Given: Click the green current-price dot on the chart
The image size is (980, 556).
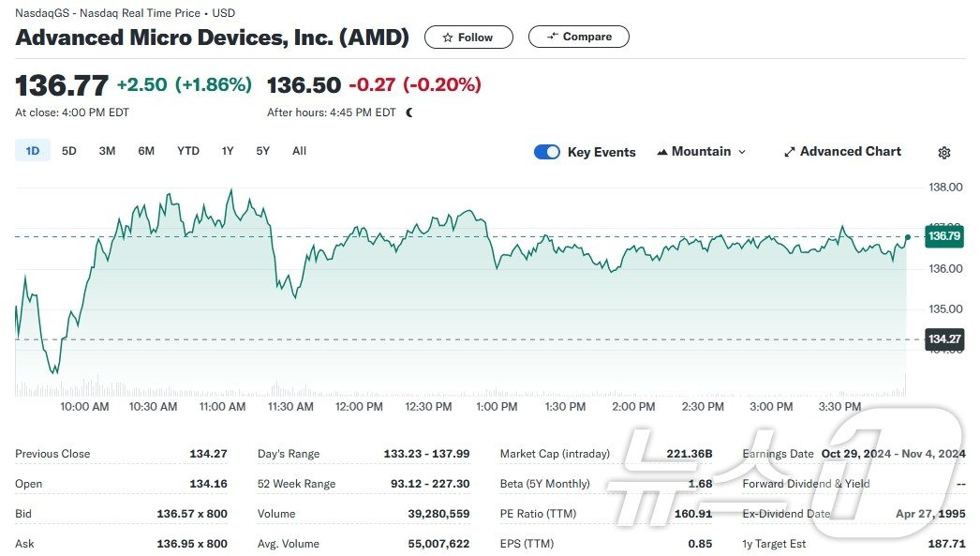Looking at the screenshot, I should pos(907,237).
